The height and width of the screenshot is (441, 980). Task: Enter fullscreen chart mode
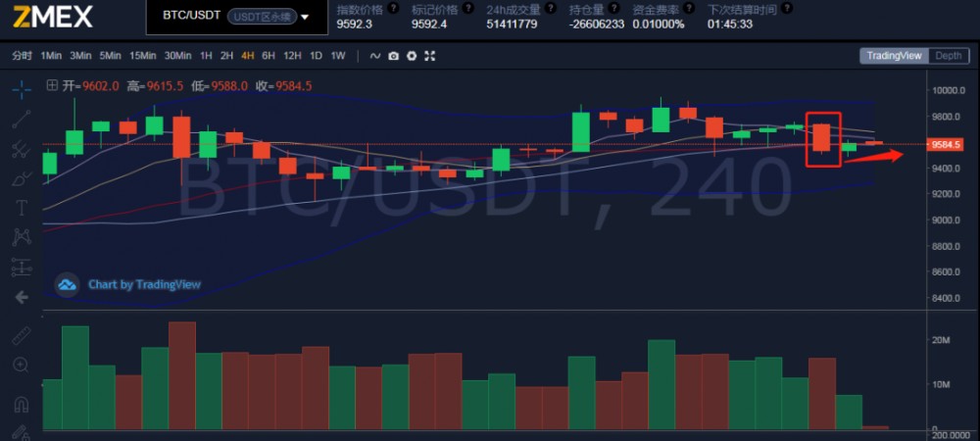coord(430,56)
